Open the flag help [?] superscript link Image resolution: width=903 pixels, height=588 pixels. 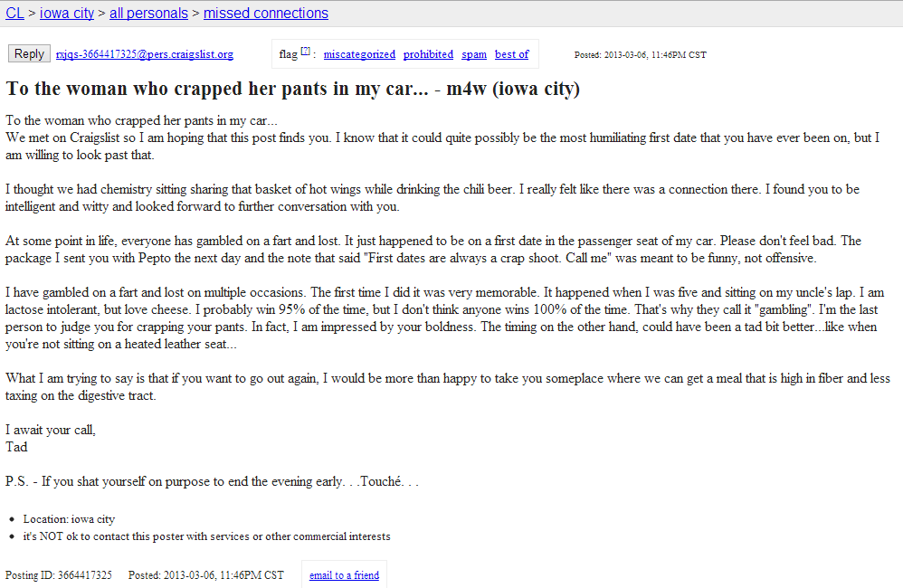[305, 52]
